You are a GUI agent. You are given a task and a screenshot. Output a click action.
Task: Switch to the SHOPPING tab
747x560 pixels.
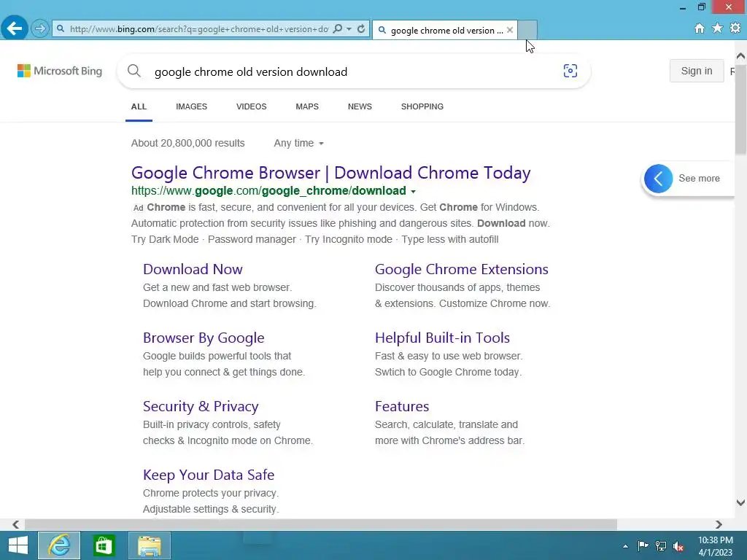tap(422, 106)
